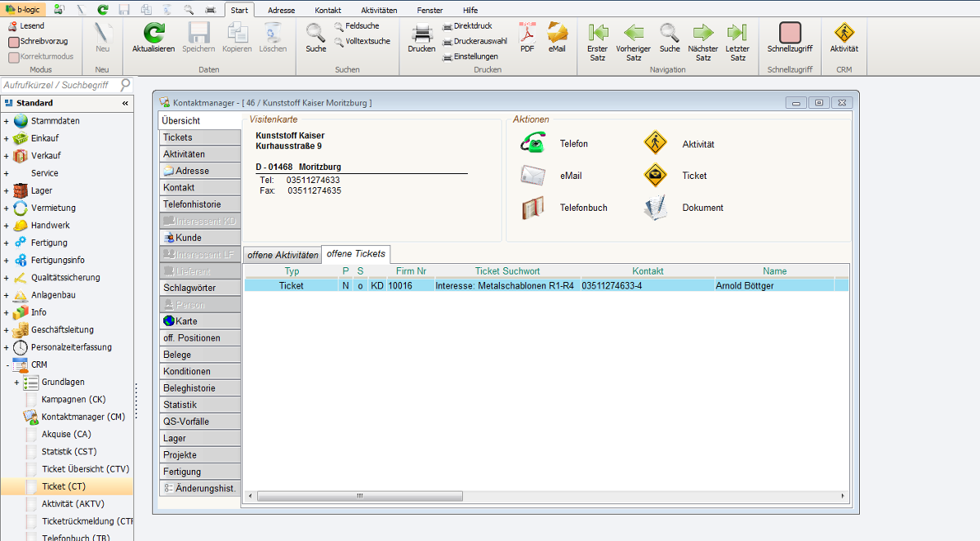980x541 pixels.
Task: Go to Nächster Satz record
Action: coord(703,34)
